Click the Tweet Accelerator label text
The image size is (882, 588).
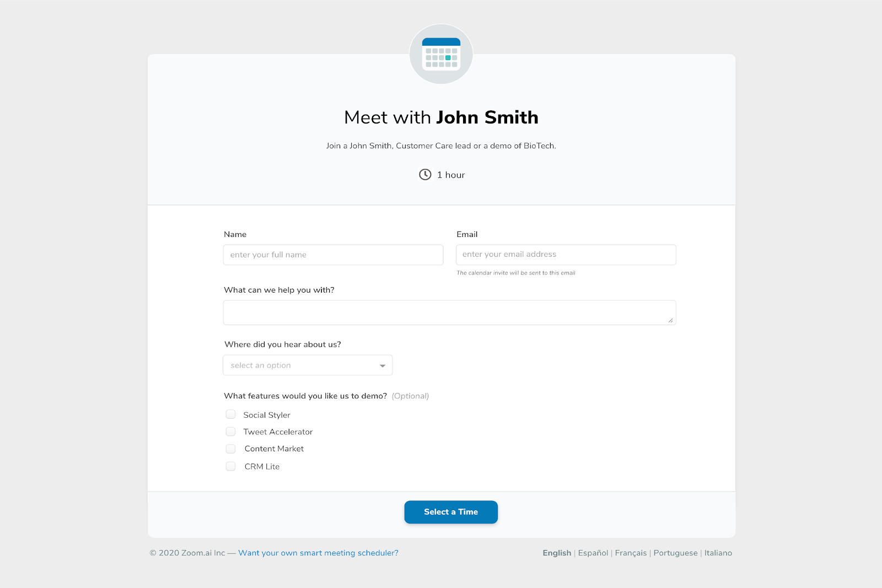click(278, 432)
